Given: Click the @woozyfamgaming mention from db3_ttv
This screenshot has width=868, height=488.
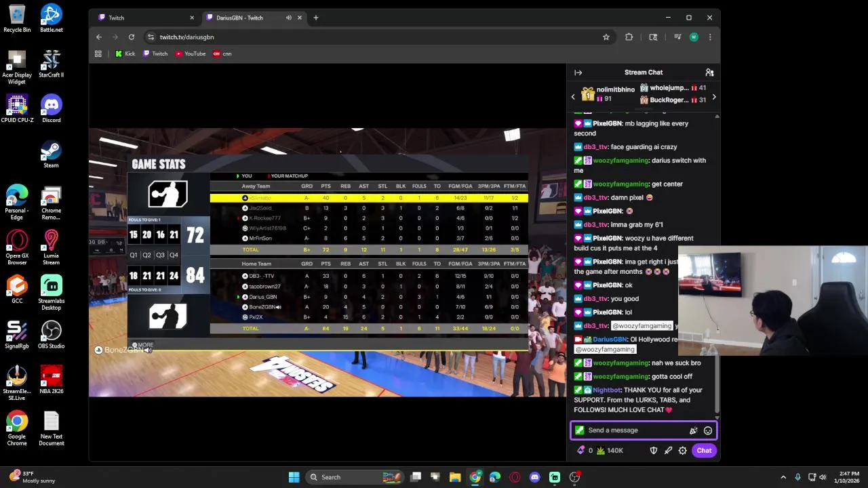Looking at the screenshot, I should tap(642, 326).
